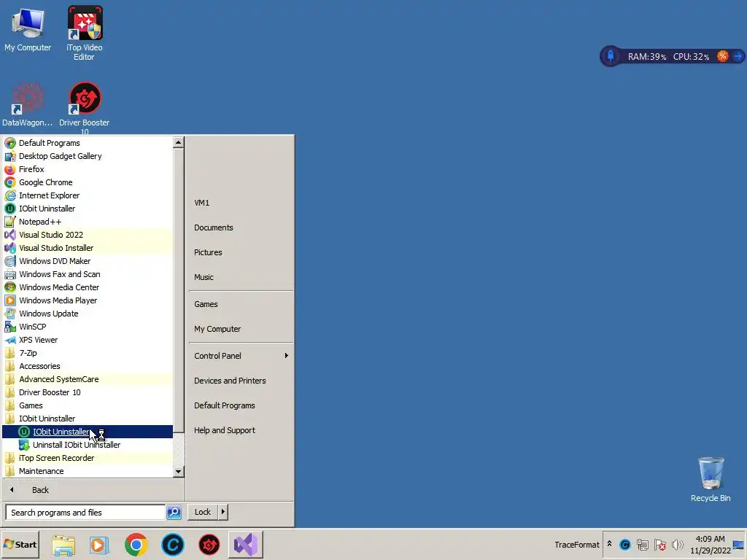This screenshot has width=747, height=560.
Task: Click Search programs and files field
Action: tap(85, 513)
